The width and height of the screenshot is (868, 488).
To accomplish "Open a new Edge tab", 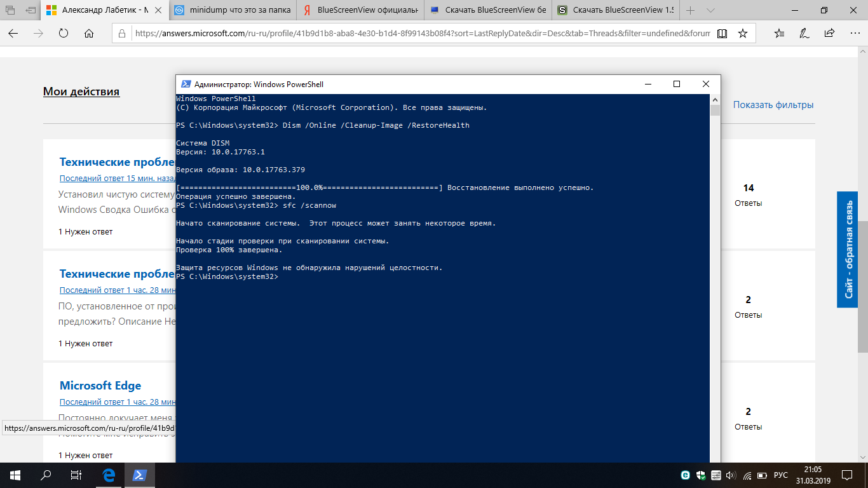I will tap(691, 10).
